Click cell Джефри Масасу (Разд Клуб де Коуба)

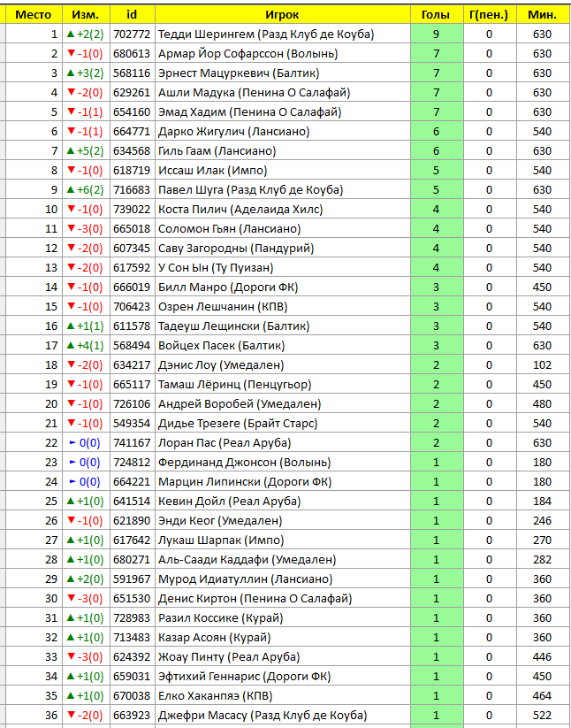[283, 717]
